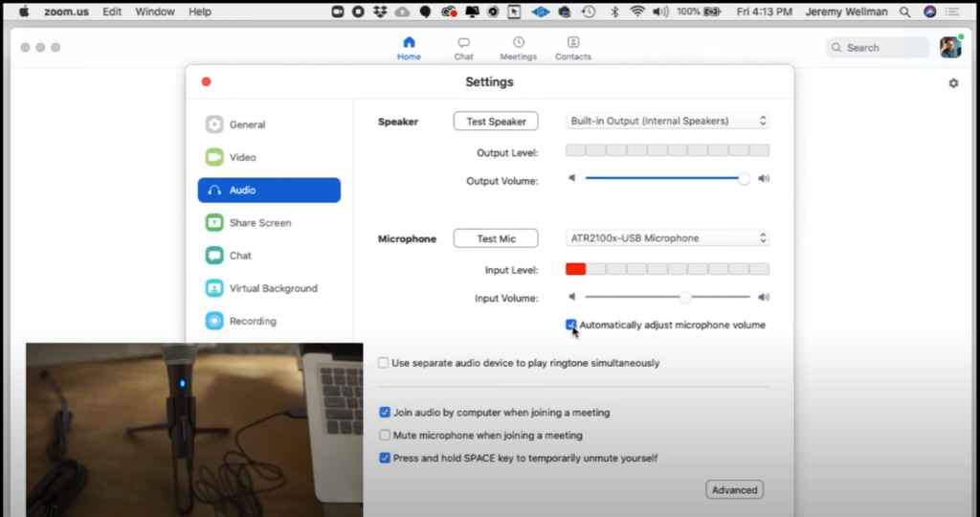Select the Audio settings section
Screen dimensions: 980x517
click(269, 191)
